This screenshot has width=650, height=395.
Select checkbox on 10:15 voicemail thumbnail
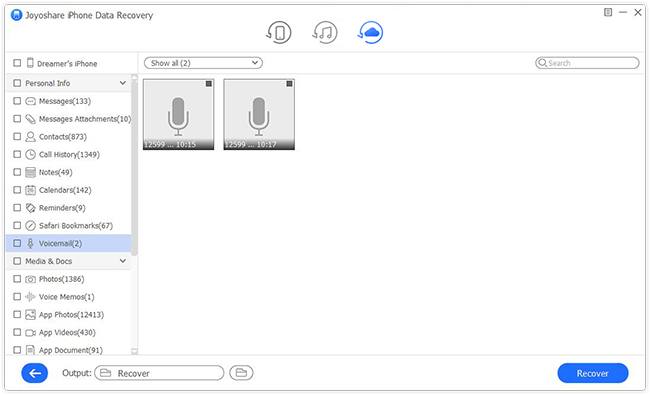tap(209, 84)
